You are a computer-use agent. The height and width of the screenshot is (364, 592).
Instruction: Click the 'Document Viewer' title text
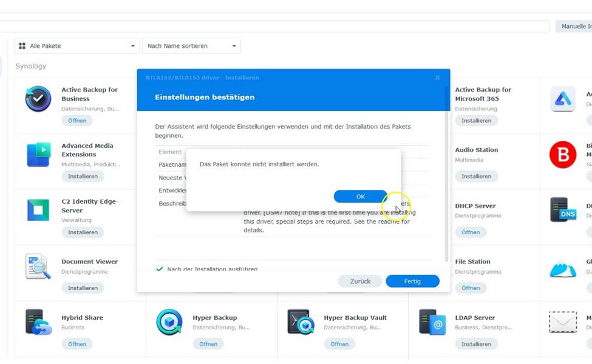[89, 261]
